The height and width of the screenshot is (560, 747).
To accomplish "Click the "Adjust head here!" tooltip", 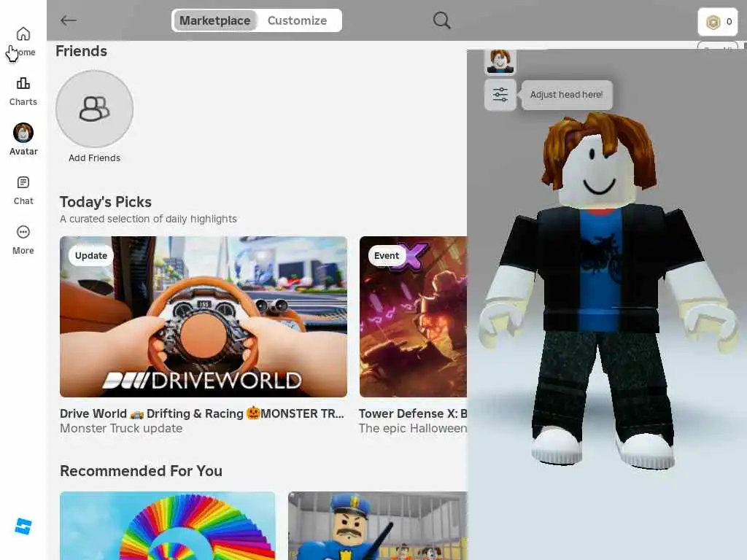I will [x=566, y=95].
